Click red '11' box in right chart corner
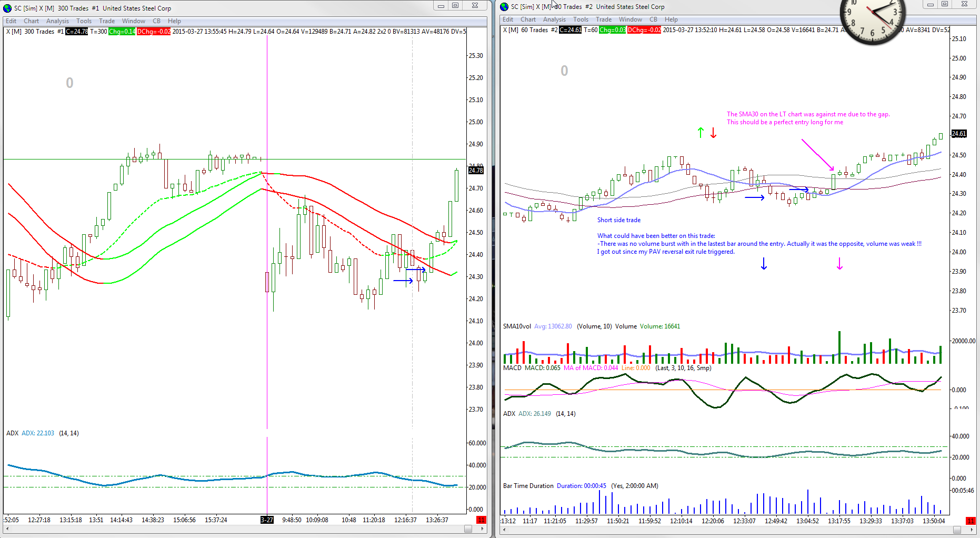This screenshot has width=980, height=538. (971, 520)
